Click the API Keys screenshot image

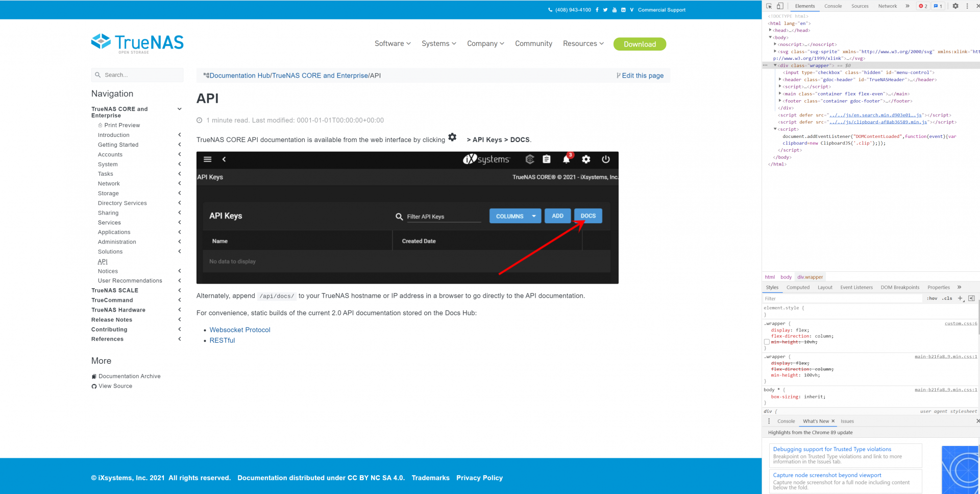(x=407, y=218)
